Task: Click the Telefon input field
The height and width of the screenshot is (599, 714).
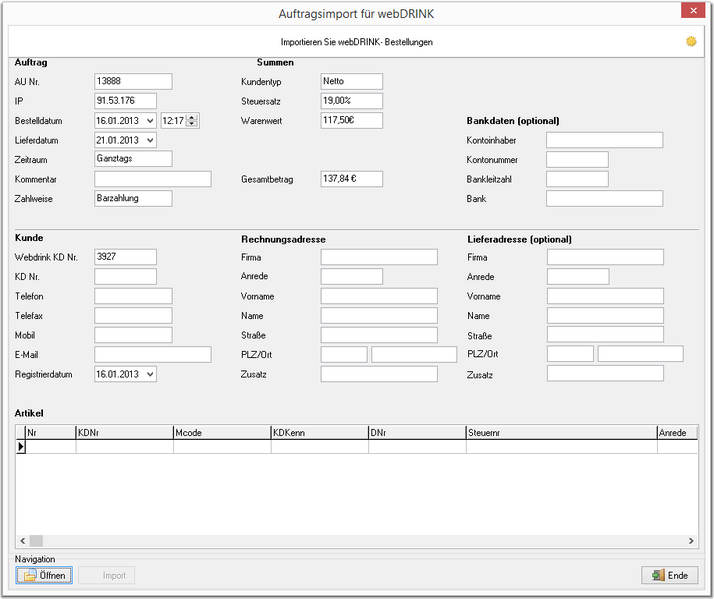Action: click(133, 296)
